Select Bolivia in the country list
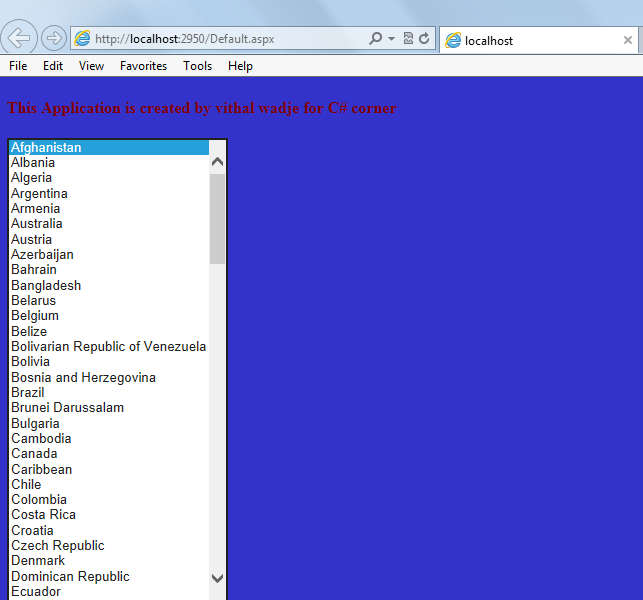643x600 pixels. [x=109, y=361]
